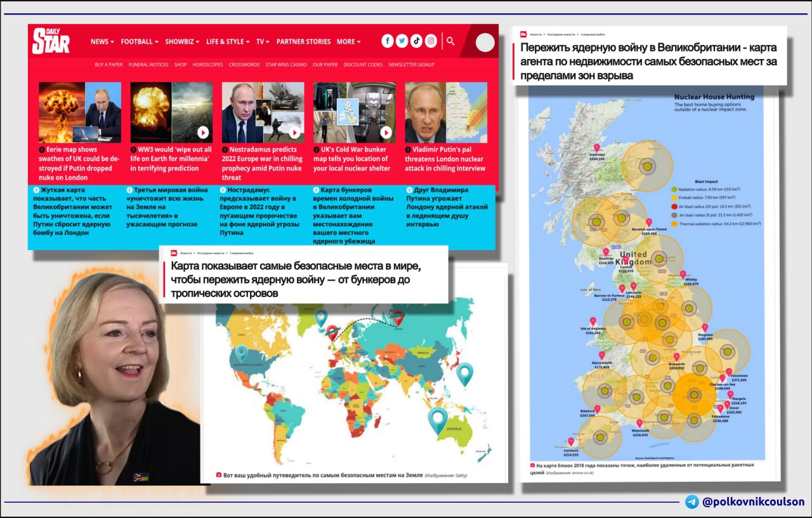Open the Daily Star TikTok icon
812x518 pixels.
pos(417,41)
